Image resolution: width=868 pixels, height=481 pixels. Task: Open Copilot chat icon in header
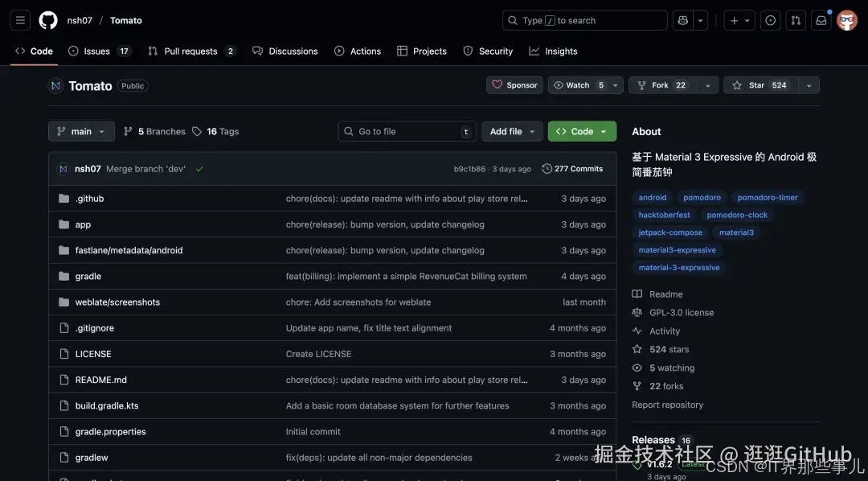(682, 20)
